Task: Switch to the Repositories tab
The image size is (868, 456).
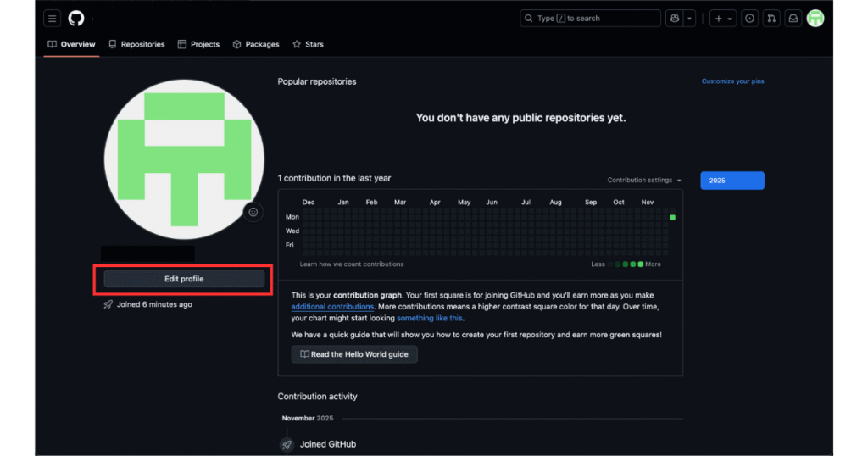Action: (x=136, y=44)
